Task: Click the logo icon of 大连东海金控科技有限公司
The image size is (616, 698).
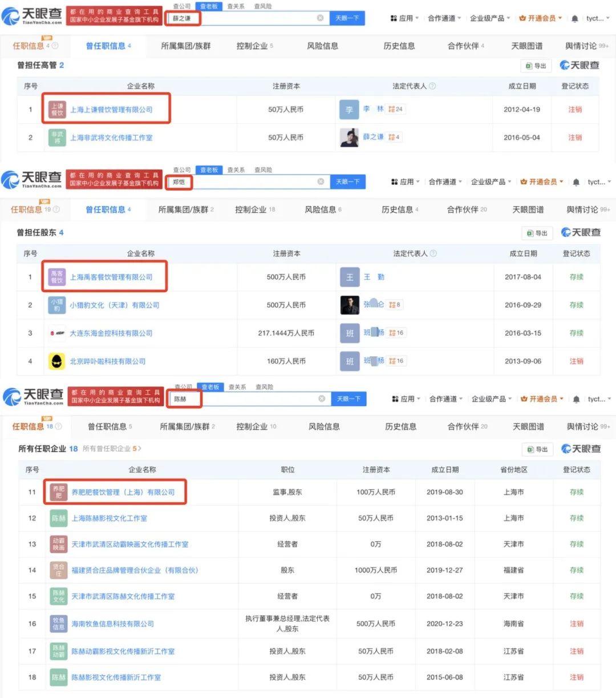Action: pos(57,333)
